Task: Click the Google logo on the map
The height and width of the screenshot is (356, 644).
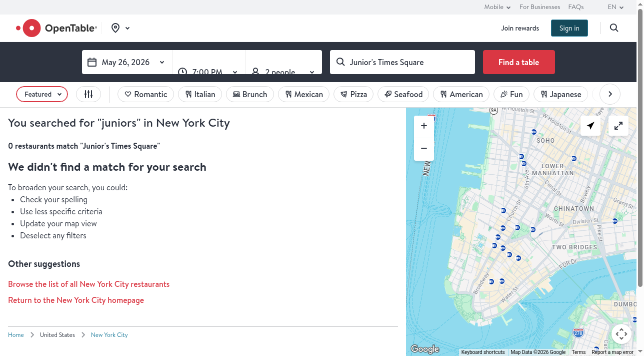Action: 425,349
